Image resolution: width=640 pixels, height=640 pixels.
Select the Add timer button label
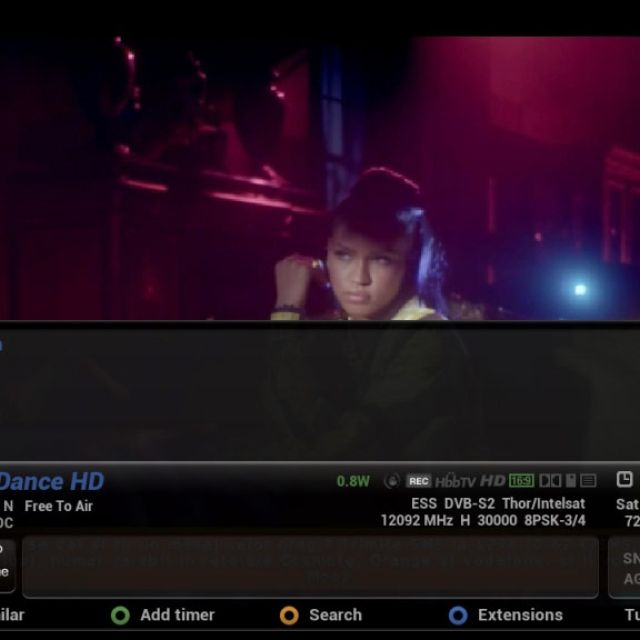[177, 615]
